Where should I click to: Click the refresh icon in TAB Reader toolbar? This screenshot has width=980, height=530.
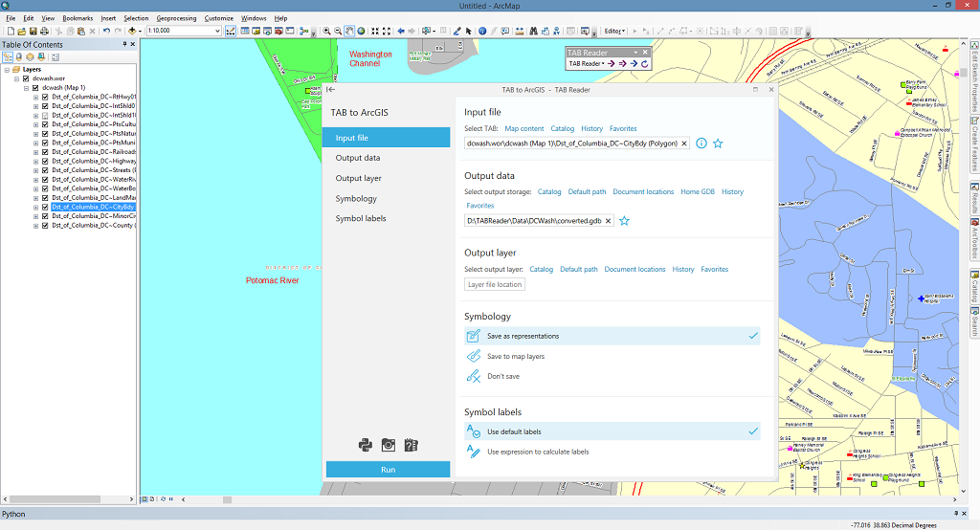tap(644, 64)
